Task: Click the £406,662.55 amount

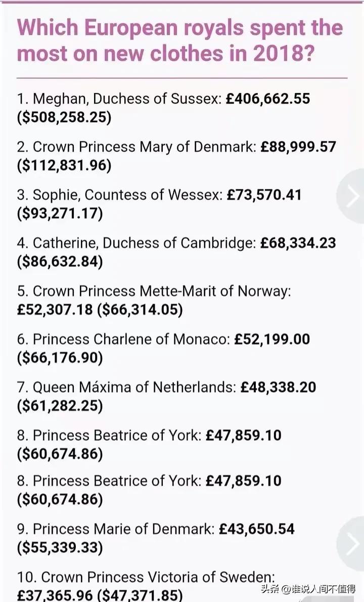Action: tap(268, 99)
